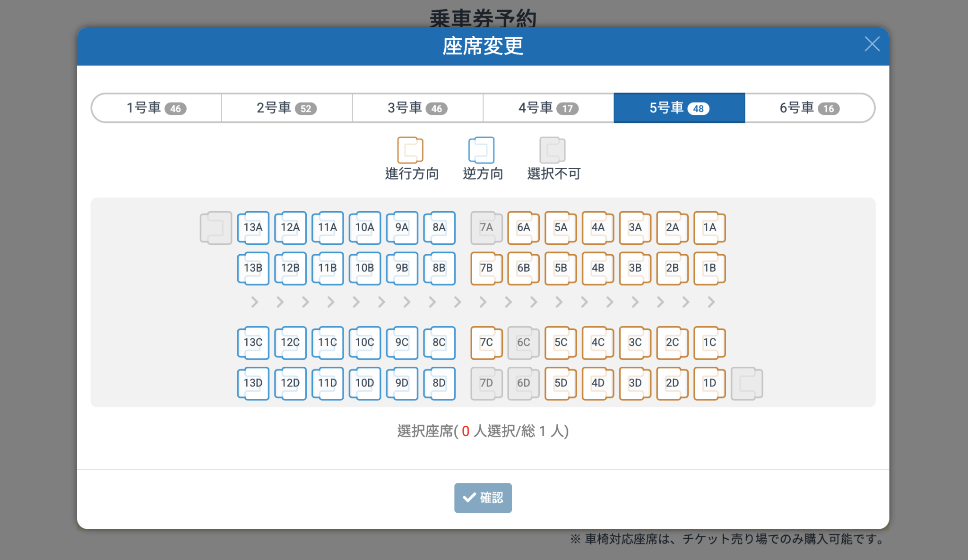Pick forward-facing seat 6A
Image resolution: width=968 pixels, height=560 pixels.
click(523, 227)
